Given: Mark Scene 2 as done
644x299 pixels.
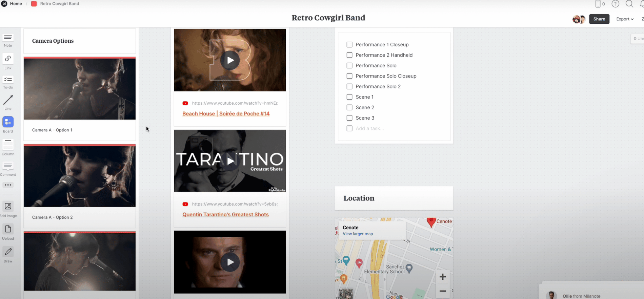Looking at the screenshot, I should point(349,108).
